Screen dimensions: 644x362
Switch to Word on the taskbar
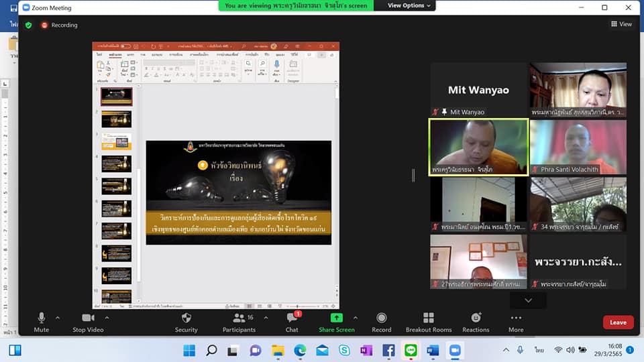(x=433, y=350)
